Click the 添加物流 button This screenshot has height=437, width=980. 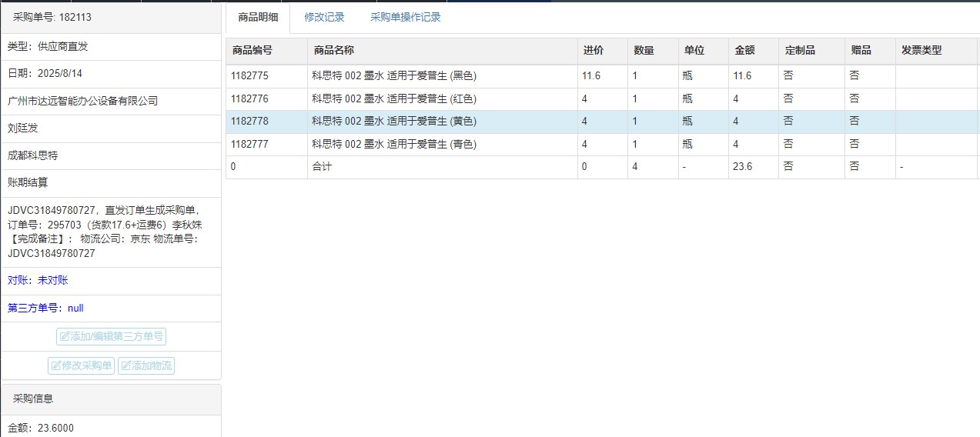tap(146, 365)
